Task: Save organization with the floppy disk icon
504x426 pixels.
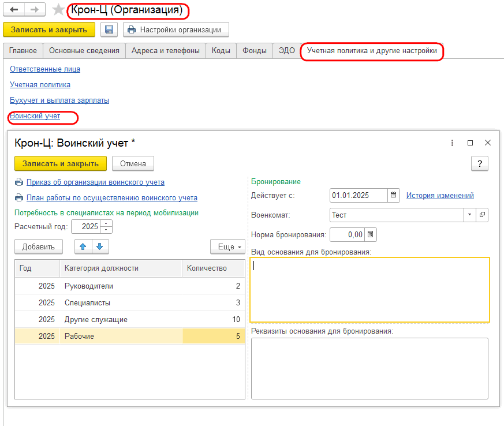Action: [x=109, y=29]
